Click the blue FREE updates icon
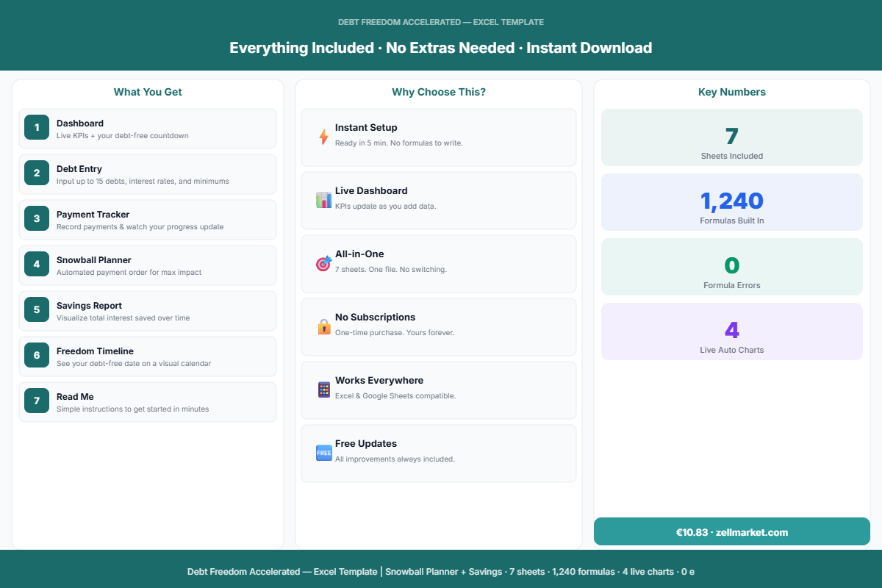 click(323, 453)
